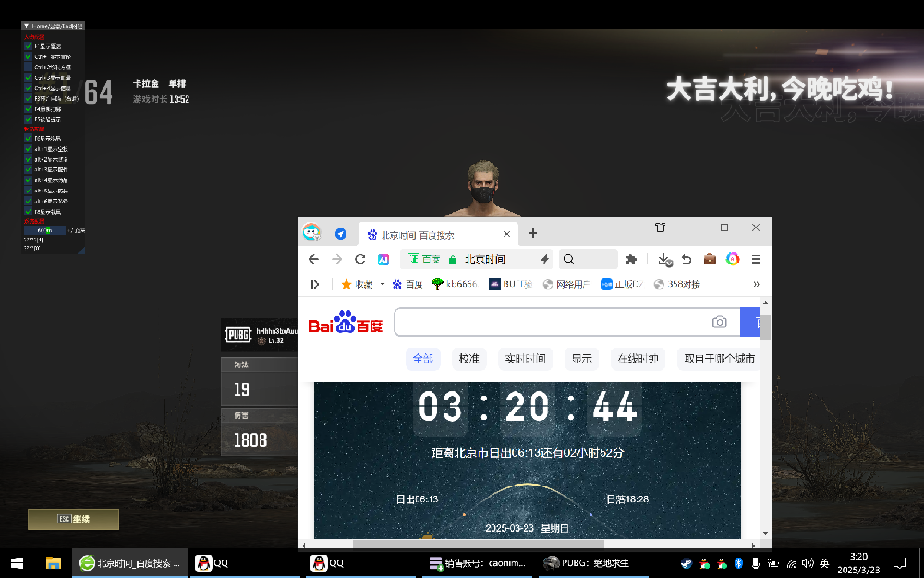Open the skin (shirt) icon in title bar

[660, 228]
